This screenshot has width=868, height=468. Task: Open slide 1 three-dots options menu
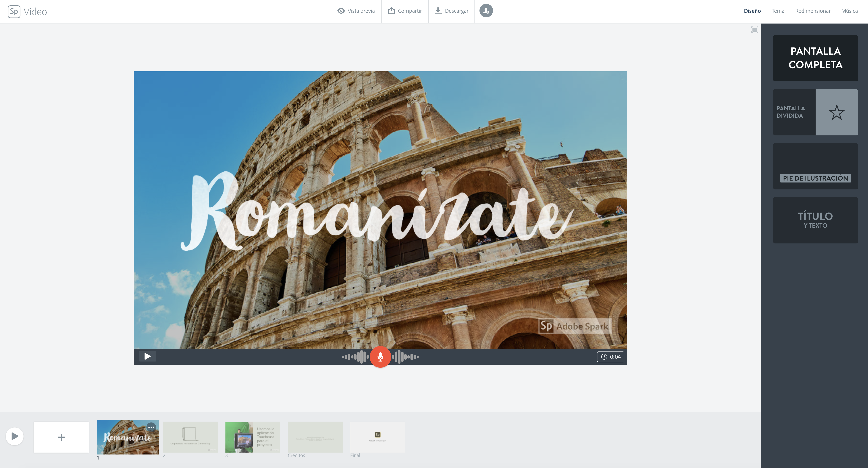tap(151, 427)
